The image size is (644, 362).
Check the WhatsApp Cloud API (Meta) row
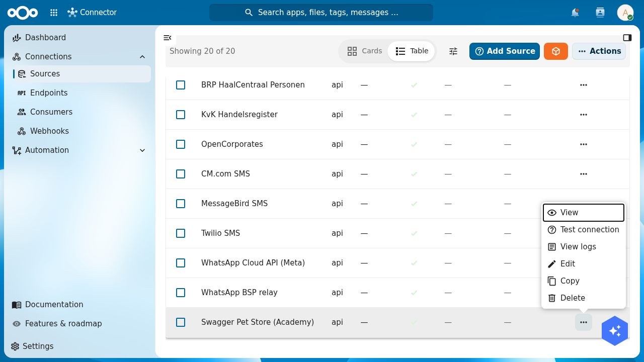pyautogui.click(x=181, y=263)
